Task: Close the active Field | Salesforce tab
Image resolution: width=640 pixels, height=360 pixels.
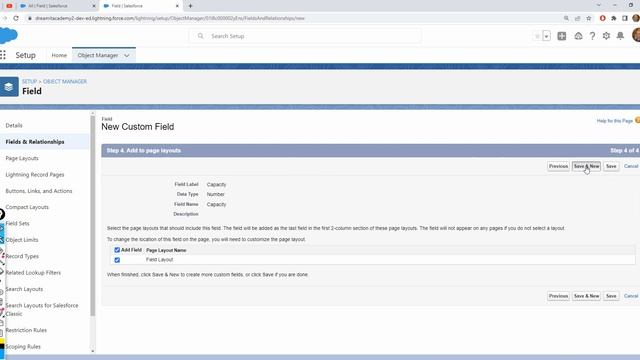Action: point(177,6)
